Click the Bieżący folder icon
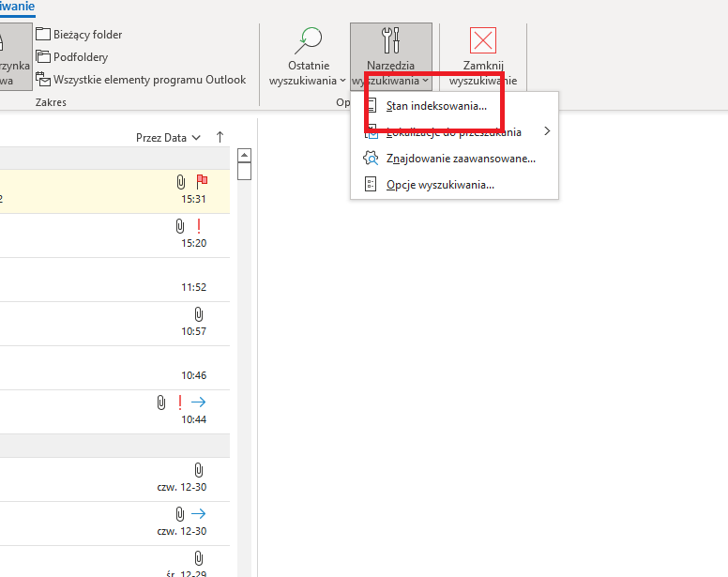 coord(43,34)
